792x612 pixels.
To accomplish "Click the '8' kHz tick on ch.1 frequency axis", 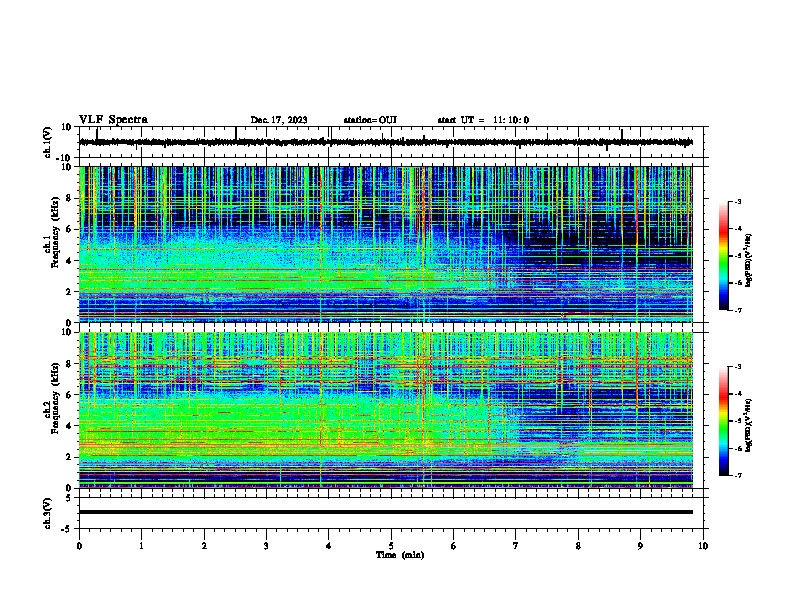I will 69,198.
